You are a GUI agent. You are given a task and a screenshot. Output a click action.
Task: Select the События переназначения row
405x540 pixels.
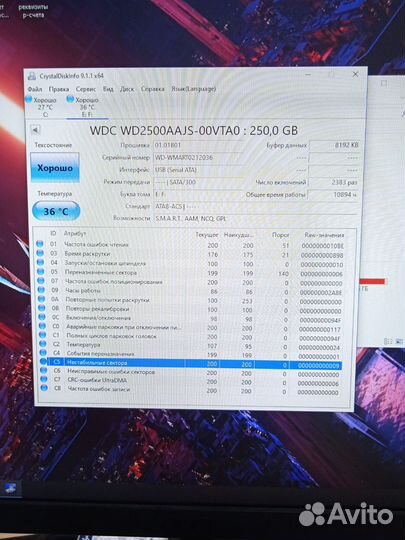[190, 355]
